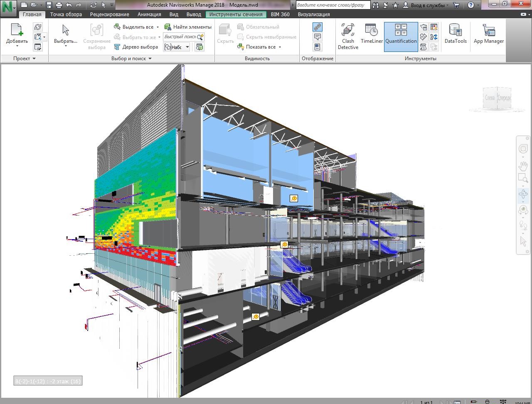The image size is (532, 404).
Task: Click Show All (Показать все)
Action: point(256,47)
